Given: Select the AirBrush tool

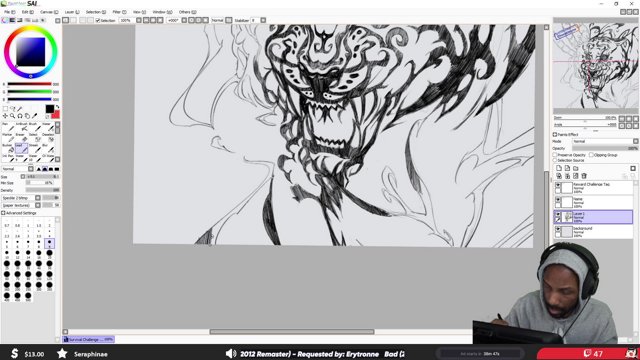Looking at the screenshot, I should pyautogui.click(x=21, y=128).
